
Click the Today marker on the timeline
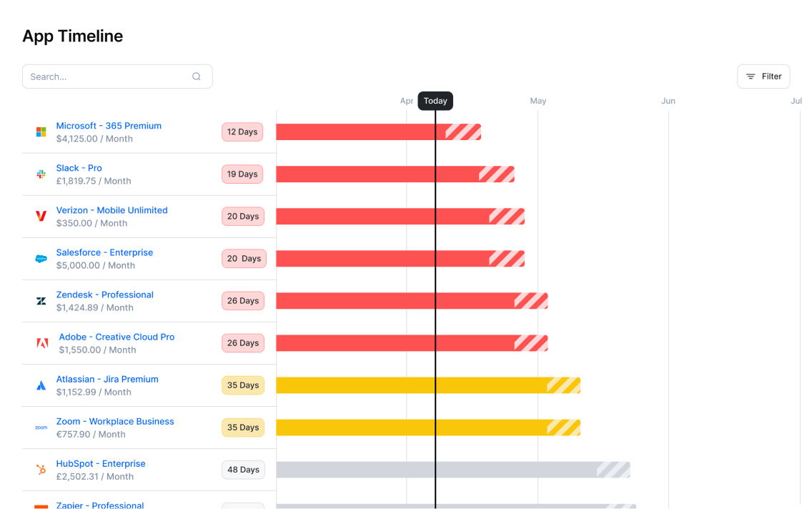435,101
